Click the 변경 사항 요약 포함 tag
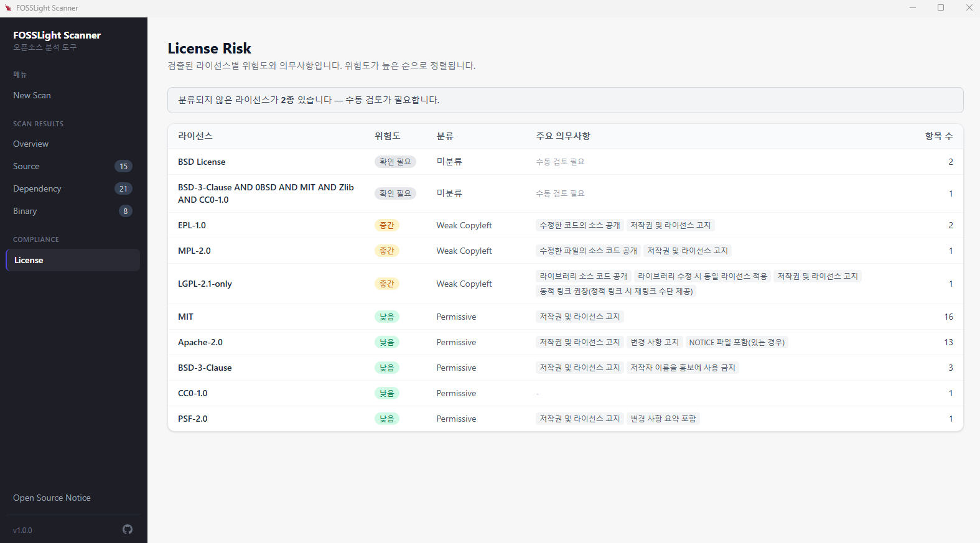 [663, 419]
